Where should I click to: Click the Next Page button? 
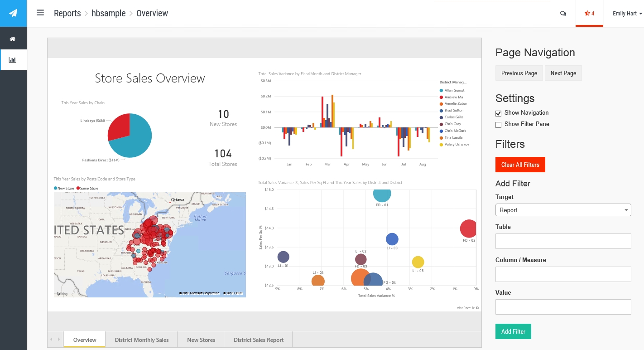(x=563, y=73)
